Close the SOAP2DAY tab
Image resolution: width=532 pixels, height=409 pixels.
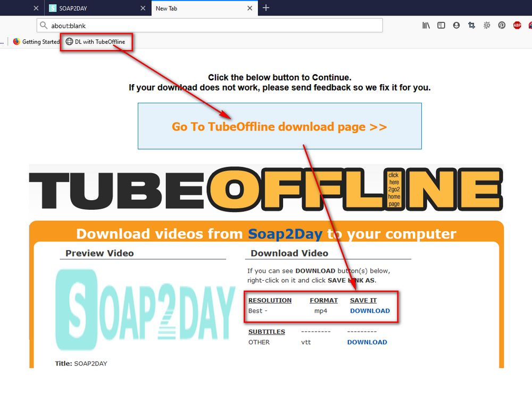click(143, 8)
